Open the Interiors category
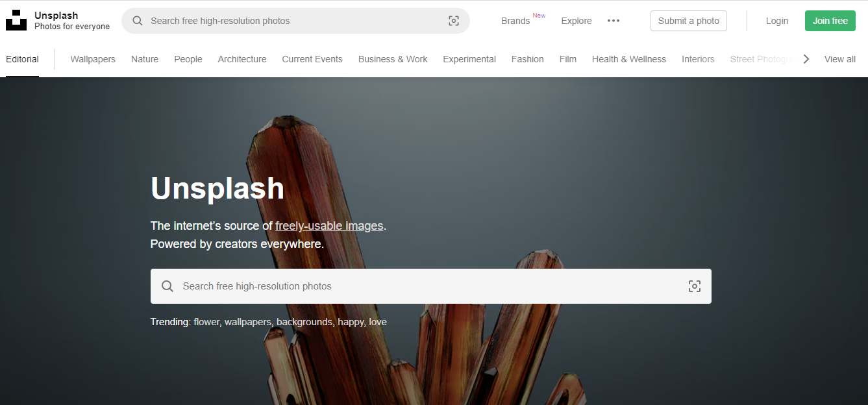The height and width of the screenshot is (405, 868). (698, 59)
